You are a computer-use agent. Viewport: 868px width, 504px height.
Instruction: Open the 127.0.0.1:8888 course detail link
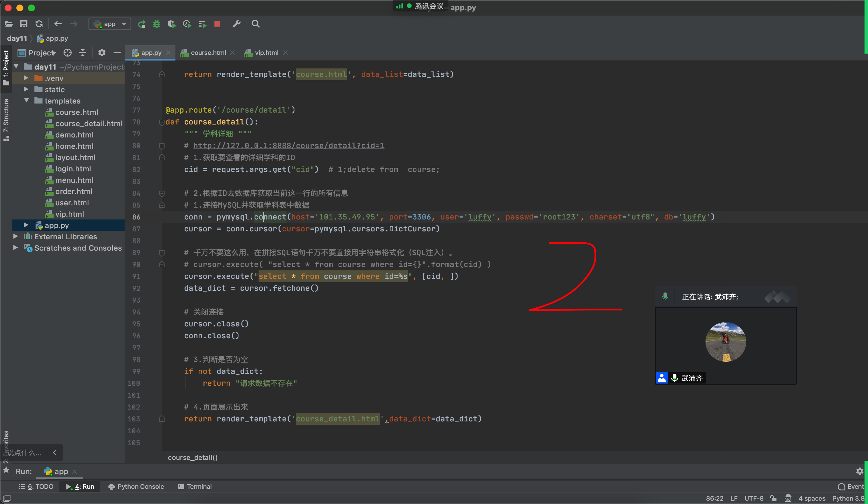point(289,145)
